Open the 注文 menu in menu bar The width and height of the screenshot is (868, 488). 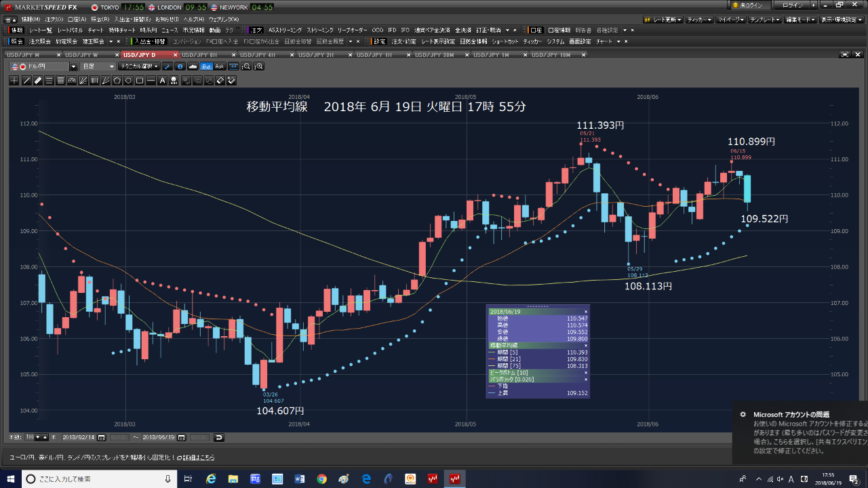(54, 19)
